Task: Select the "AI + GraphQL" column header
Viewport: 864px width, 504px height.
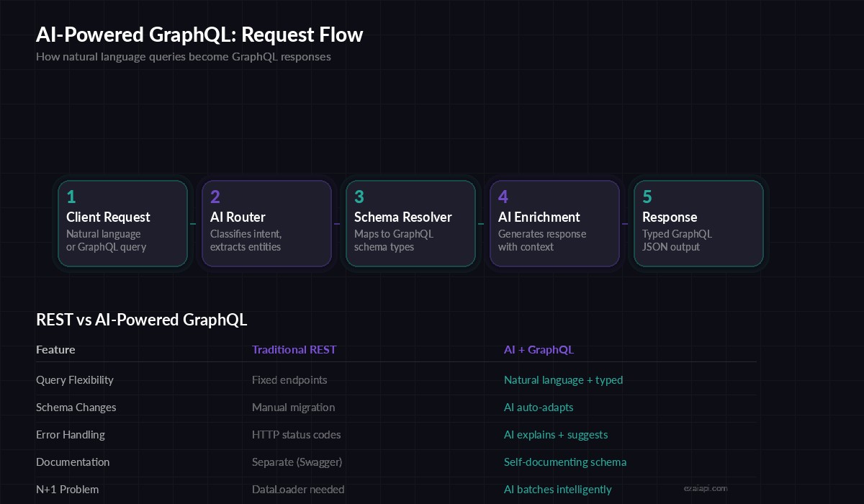Action: (x=539, y=349)
